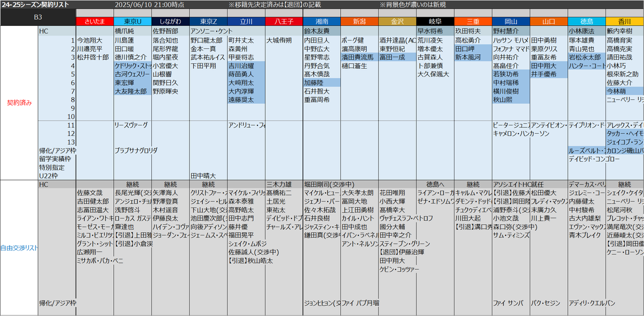644x316 pixels.
Task: Select head coach cell 橋爪純
Action: click(x=133, y=31)
